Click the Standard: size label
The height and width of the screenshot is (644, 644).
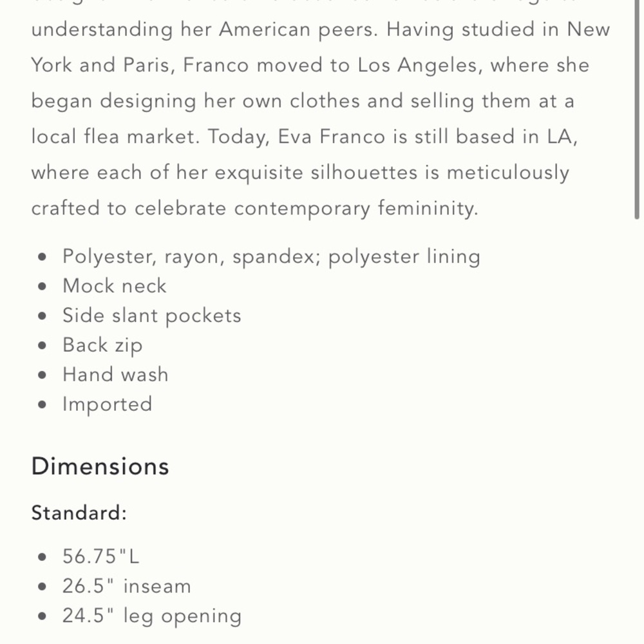coord(79,513)
